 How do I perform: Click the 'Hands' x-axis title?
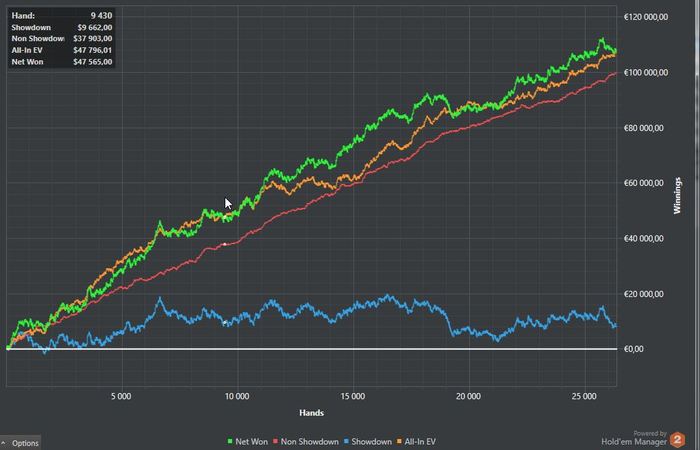[311, 412]
